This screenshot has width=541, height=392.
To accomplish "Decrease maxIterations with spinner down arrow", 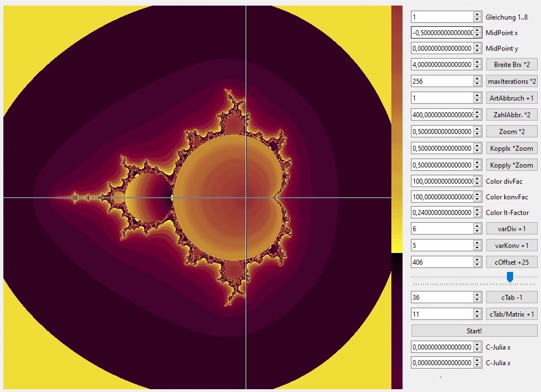I will coord(477,84).
